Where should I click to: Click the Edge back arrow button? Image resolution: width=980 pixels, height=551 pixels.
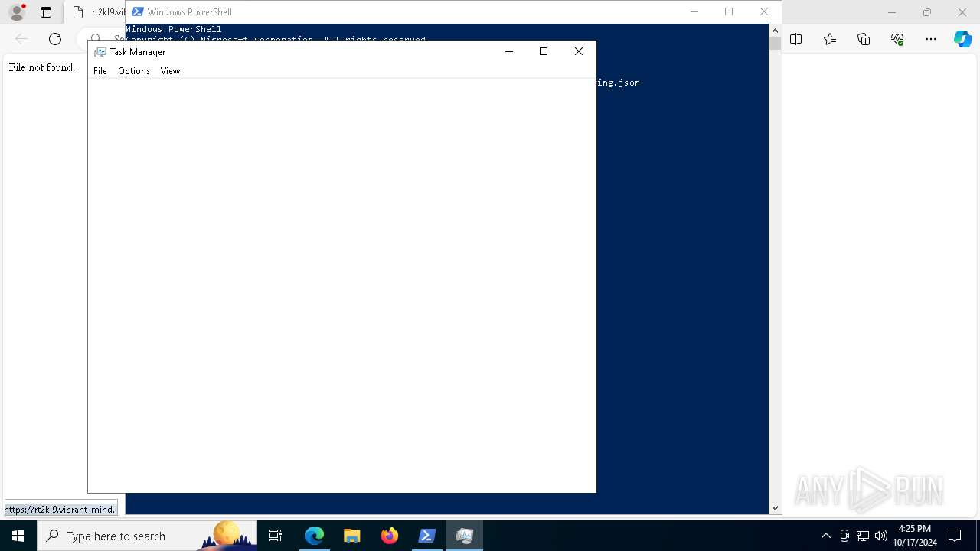[21, 39]
